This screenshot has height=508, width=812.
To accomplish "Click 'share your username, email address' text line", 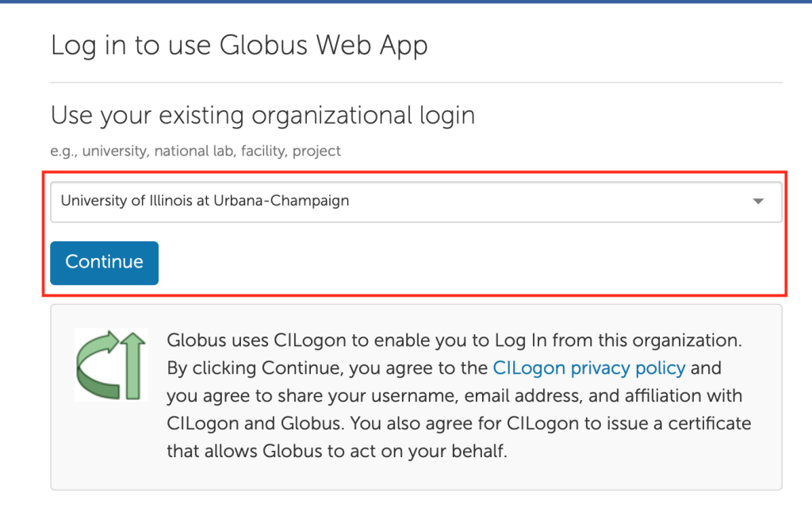I will pyautogui.click(x=454, y=396).
